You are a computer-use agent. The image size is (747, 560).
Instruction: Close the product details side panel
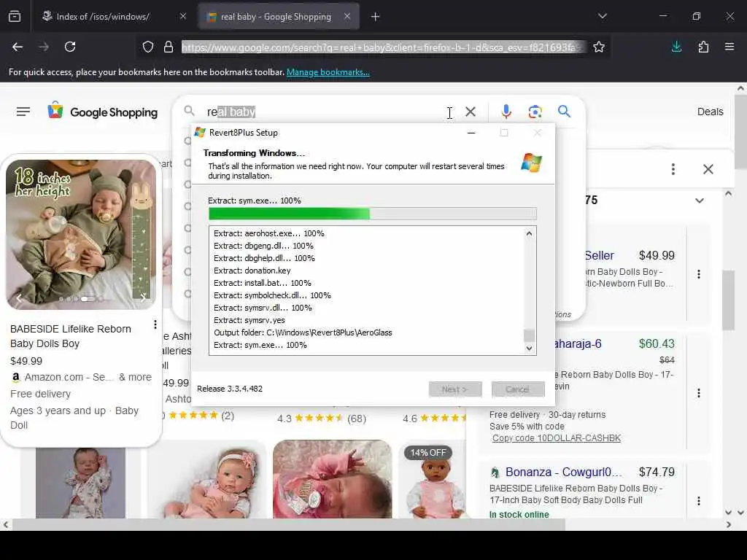(708, 169)
